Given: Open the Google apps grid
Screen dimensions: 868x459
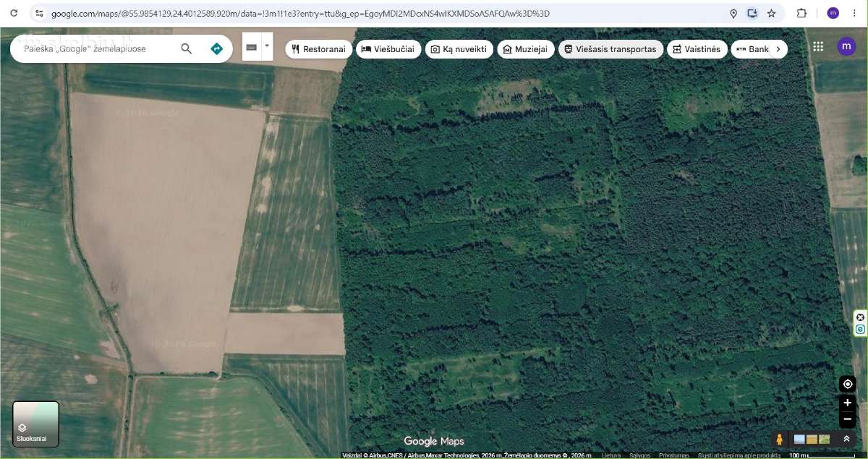Looking at the screenshot, I should coord(818,46).
